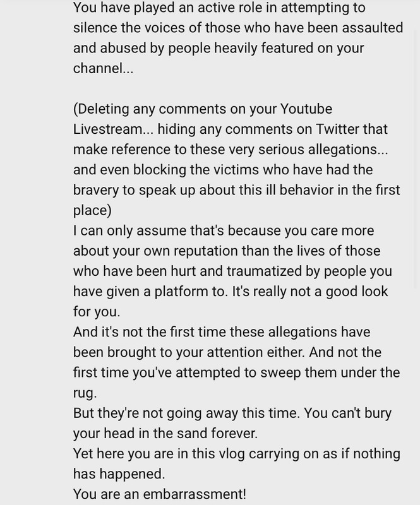
Task: Click the text "has happened."
Action: click(x=119, y=474)
